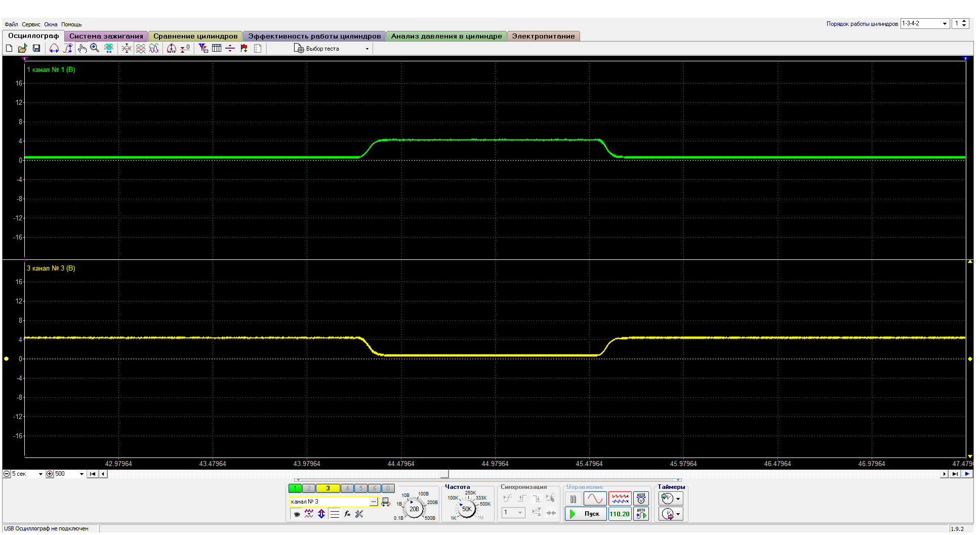Select the magnifier zoom tool
Image resolution: width=980 pixels, height=535 pixels.
95,48
